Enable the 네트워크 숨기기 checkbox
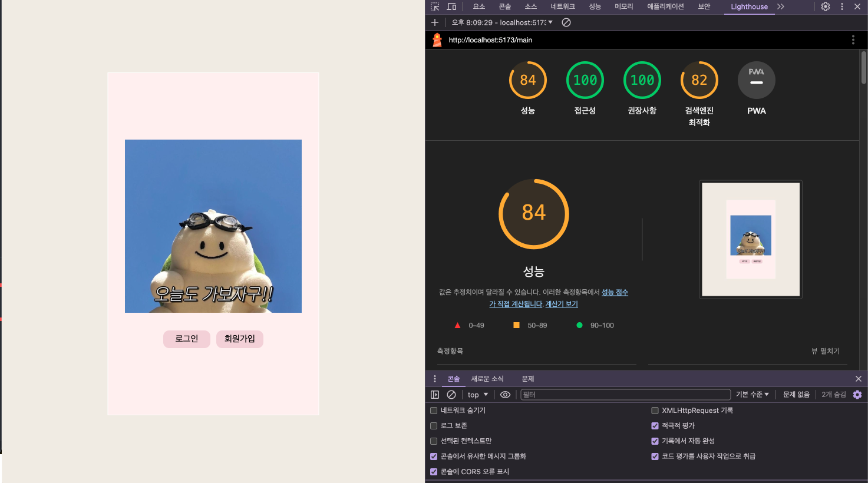The image size is (868, 483). click(x=434, y=411)
